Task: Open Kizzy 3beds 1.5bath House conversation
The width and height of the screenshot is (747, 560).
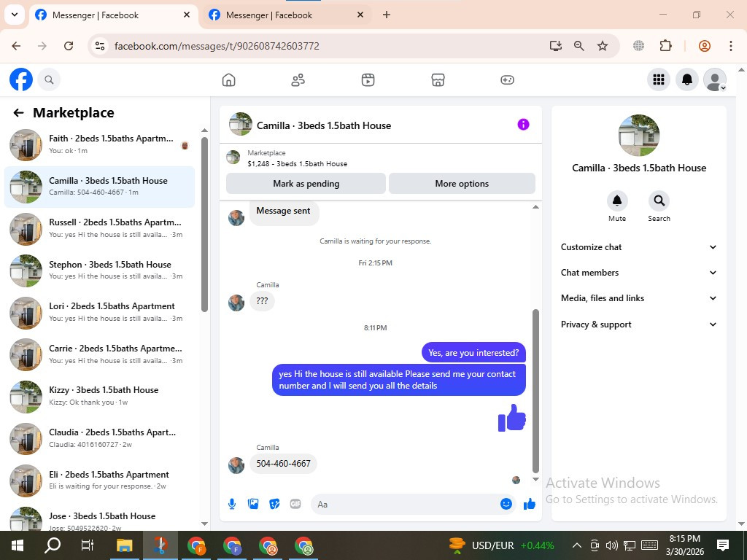Action: (x=99, y=396)
